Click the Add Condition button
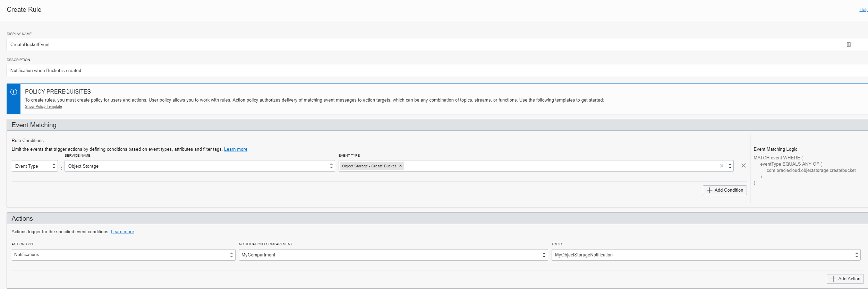The image size is (868, 289). pos(725,190)
